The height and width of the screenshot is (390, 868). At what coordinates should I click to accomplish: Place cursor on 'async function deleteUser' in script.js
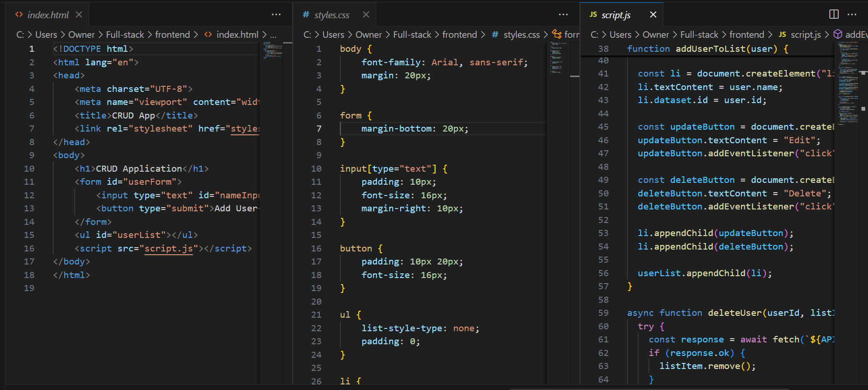pyautogui.click(x=694, y=313)
